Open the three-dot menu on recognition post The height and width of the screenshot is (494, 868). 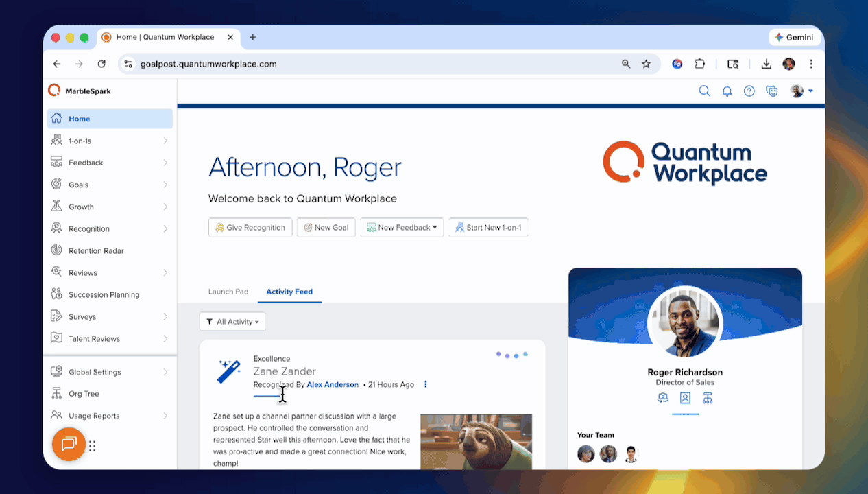[x=425, y=385]
